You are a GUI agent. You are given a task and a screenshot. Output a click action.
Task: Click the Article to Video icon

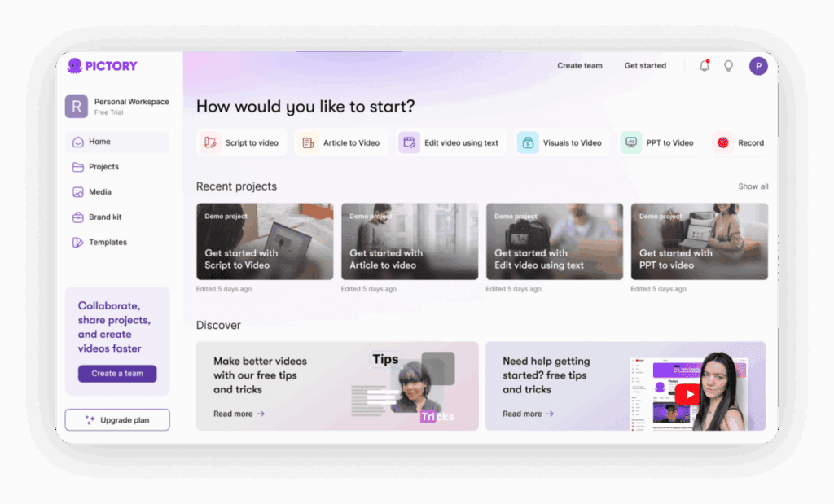308,142
